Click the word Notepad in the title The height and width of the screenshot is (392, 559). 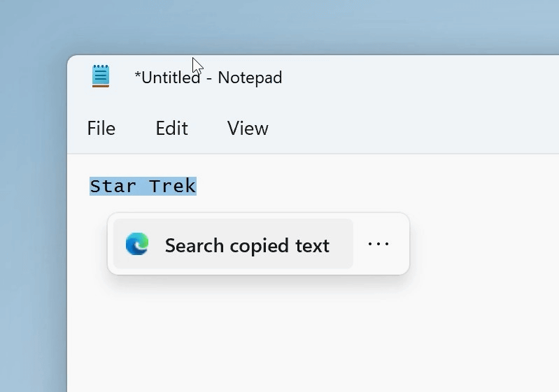click(250, 78)
